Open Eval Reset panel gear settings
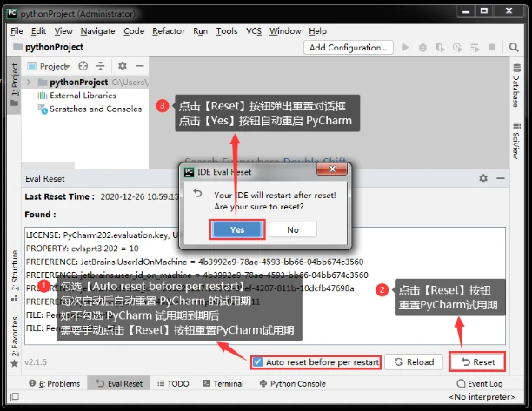This screenshot has width=532, height=411. tap(484, 178)
